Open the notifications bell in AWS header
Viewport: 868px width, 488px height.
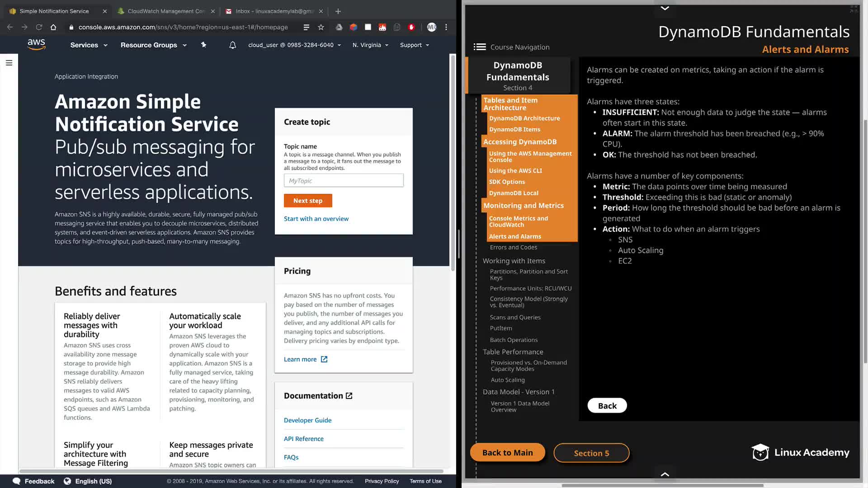[232, 45]
